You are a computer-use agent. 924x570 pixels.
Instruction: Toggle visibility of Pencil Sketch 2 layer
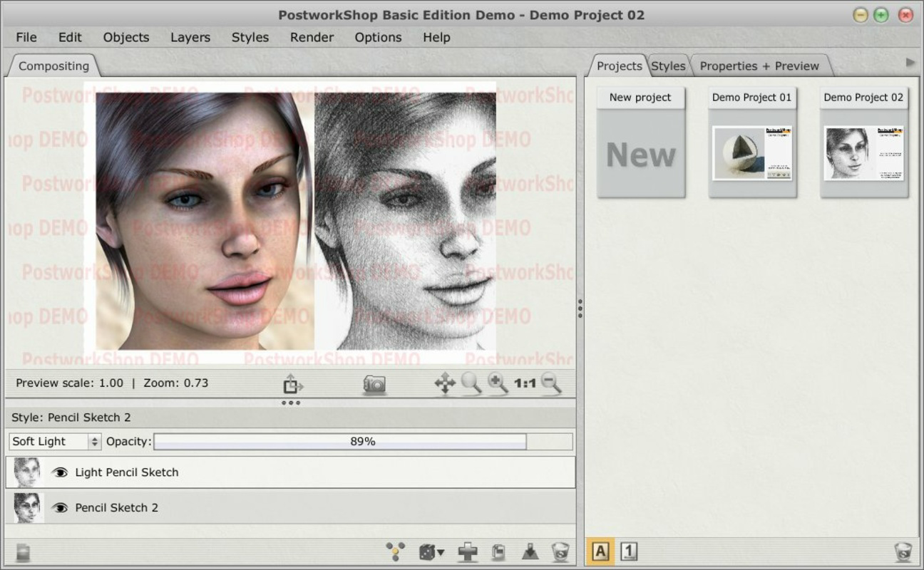click(60, 507)
